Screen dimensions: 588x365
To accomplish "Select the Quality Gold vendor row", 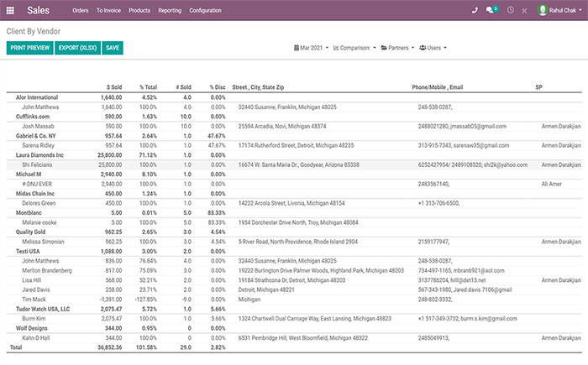I will pos(294,232).
